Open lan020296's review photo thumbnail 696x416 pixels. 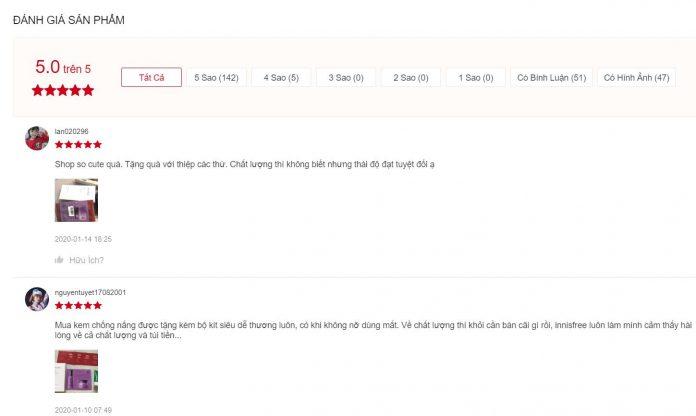(75, 200)
